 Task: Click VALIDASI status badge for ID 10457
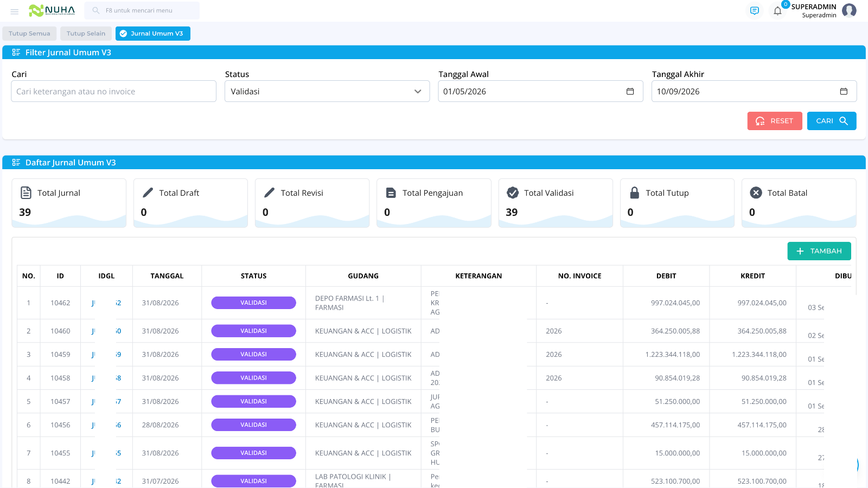(253, 401)
